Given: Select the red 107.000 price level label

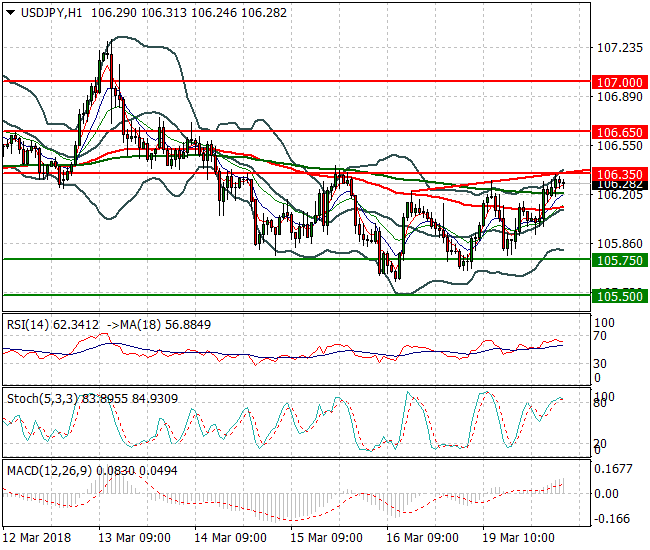Looking at the screenshot, I should pyautogui.click(x=620, y=82).
